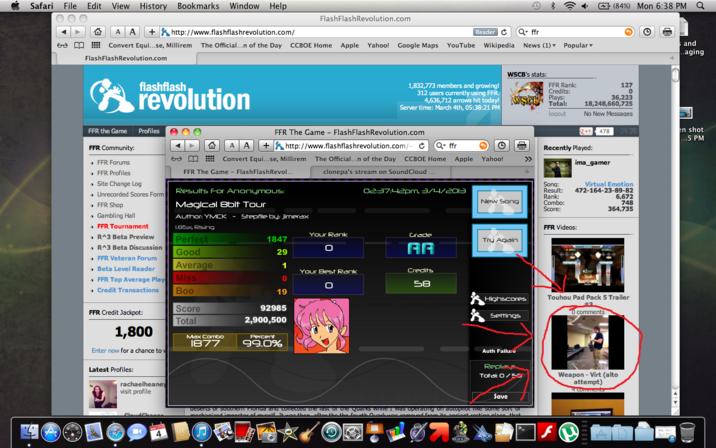Image resolution: width=716 pixels, height=448 pixels.
Task: Click New Song button
Action: (500, 201)
